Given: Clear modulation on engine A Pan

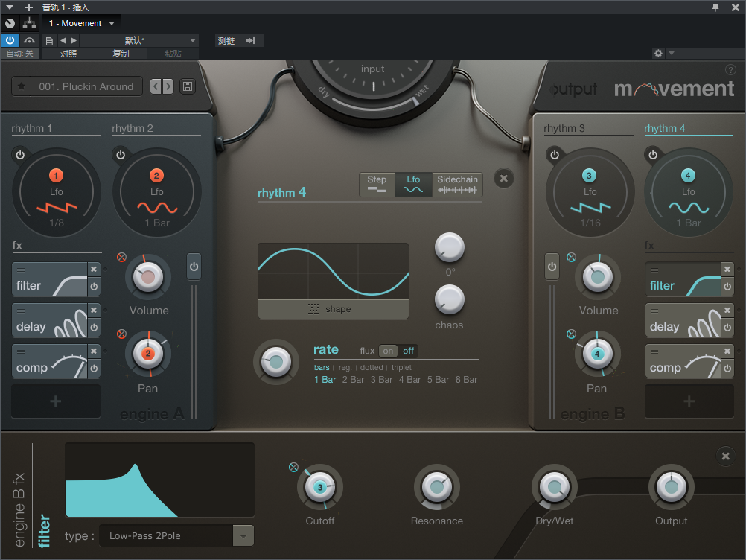Looking at the screenshot, I should point(122,334).
